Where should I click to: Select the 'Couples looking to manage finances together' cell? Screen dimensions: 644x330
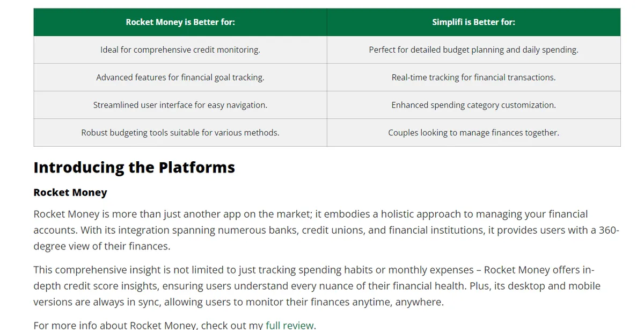point(474,133)
